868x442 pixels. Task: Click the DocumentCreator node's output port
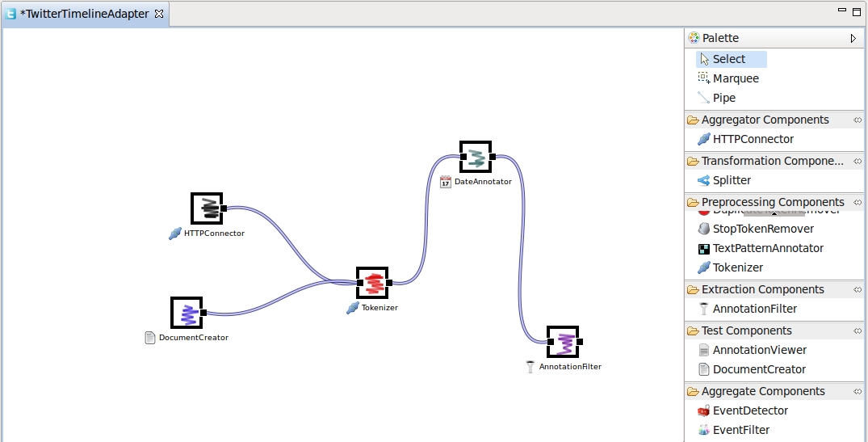[x=203, y=313]
